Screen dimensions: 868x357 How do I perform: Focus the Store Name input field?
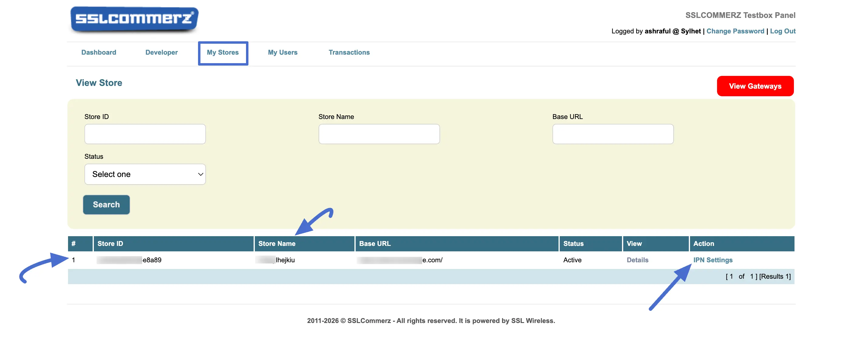coord(379,134)
